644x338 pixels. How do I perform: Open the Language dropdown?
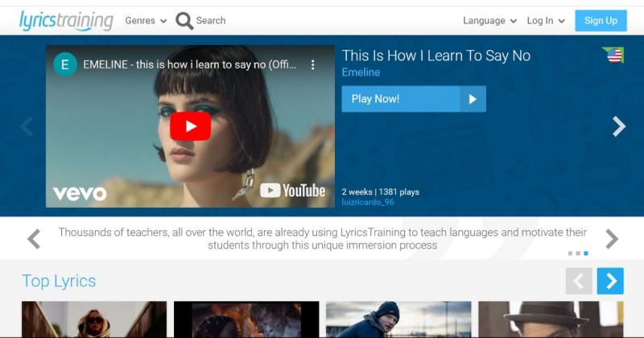tap(489, 21)
